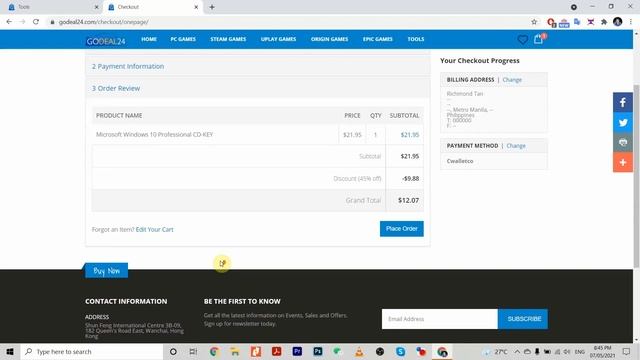Expand more share options plus icon
This screenshot has height=360, width=640.
tap(623, 162)
